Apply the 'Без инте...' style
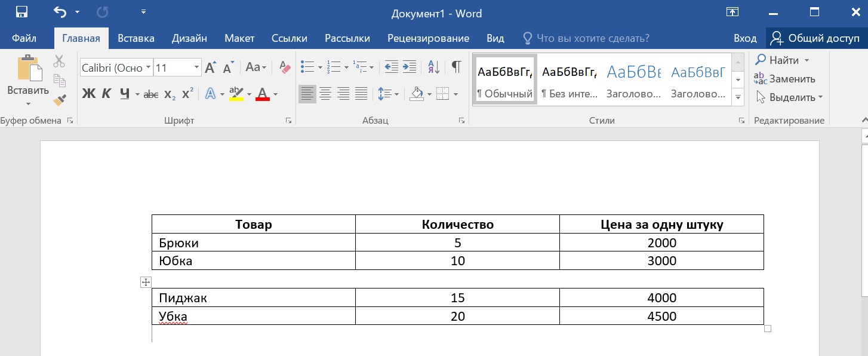Screen dimensions: 868x356 click(x=569, y=79)
